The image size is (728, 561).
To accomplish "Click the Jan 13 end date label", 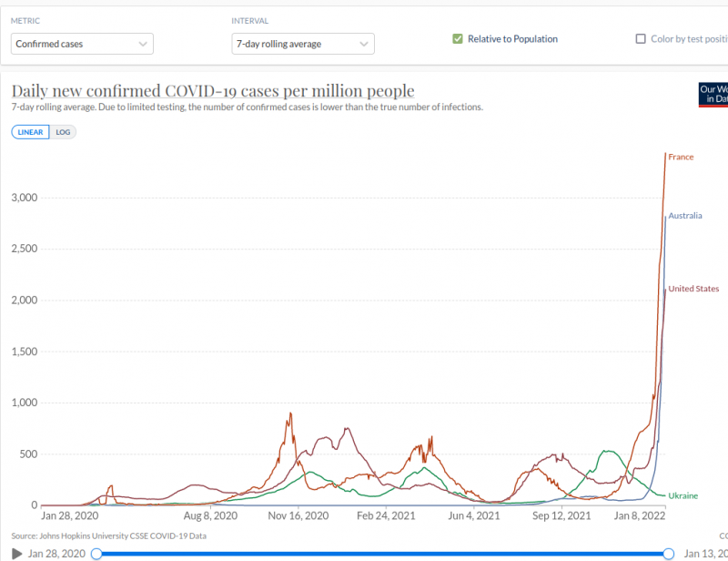I will 706,554.
